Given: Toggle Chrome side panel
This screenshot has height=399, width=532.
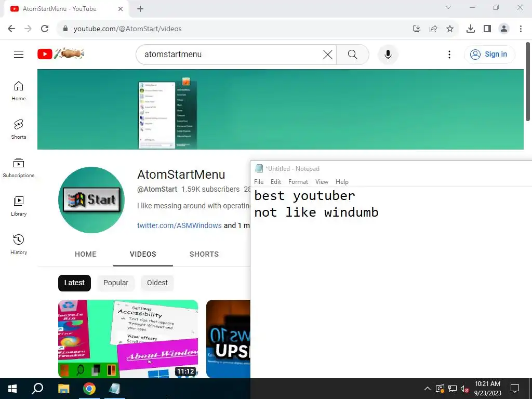Looking at the screenshot, I should point(487,29).
